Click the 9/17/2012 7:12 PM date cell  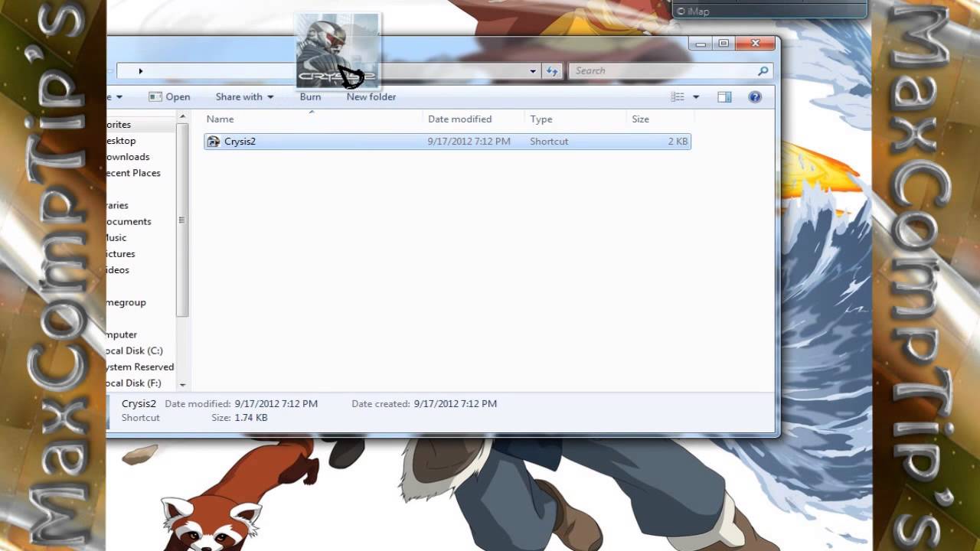469,142
